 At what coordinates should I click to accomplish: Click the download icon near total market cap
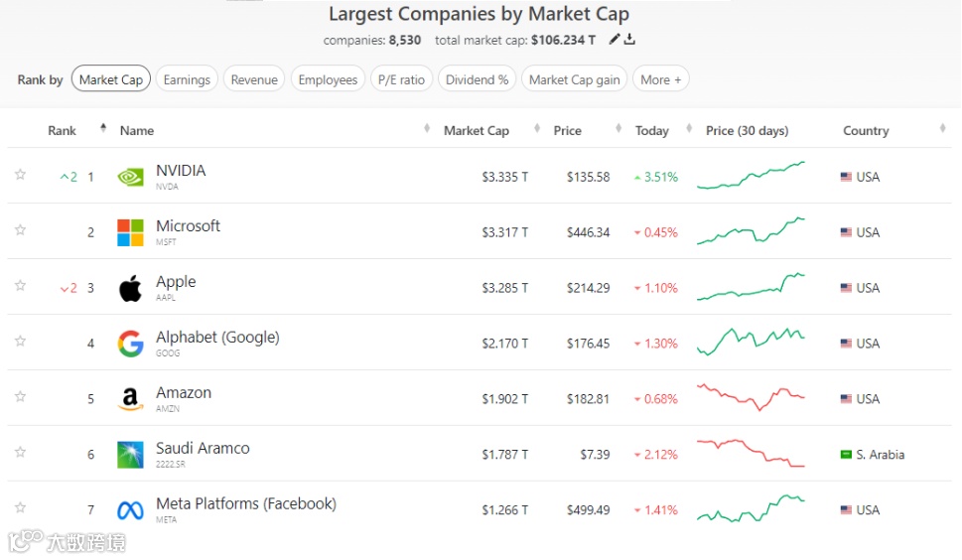629,40
